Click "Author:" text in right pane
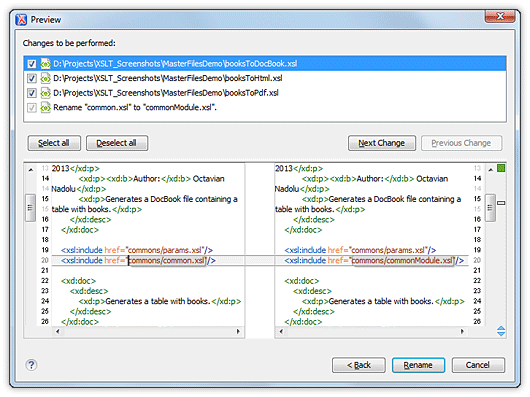The image size is (530, 397). tap(370, 179)
